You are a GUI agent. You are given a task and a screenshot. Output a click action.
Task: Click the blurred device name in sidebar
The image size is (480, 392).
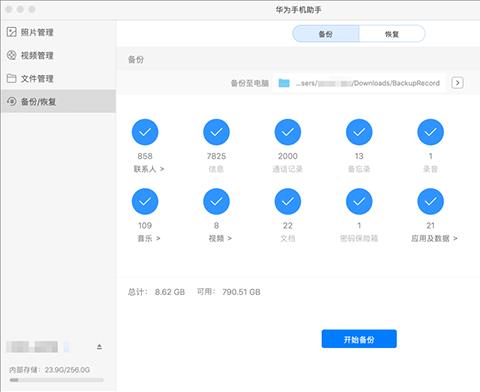coord(32,347)
